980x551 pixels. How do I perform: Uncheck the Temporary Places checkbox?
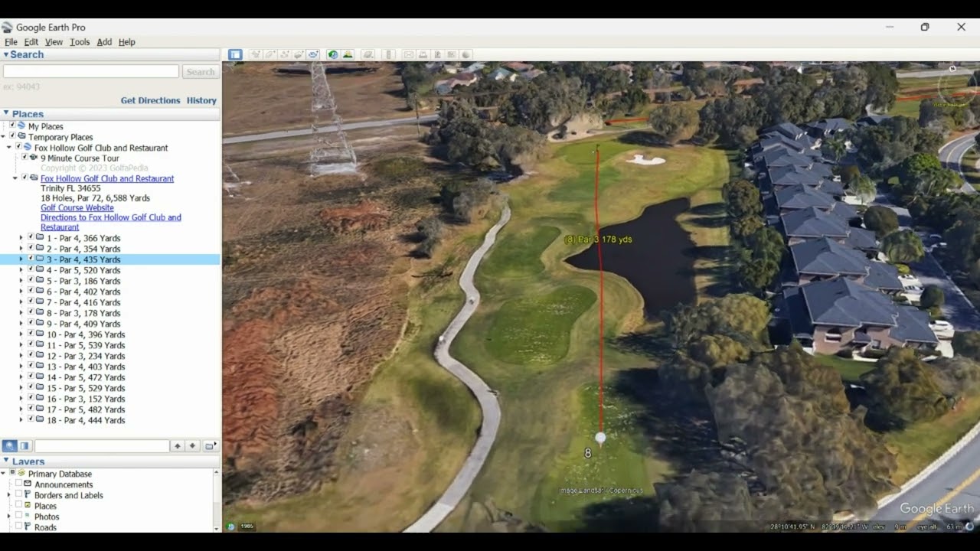12,136
